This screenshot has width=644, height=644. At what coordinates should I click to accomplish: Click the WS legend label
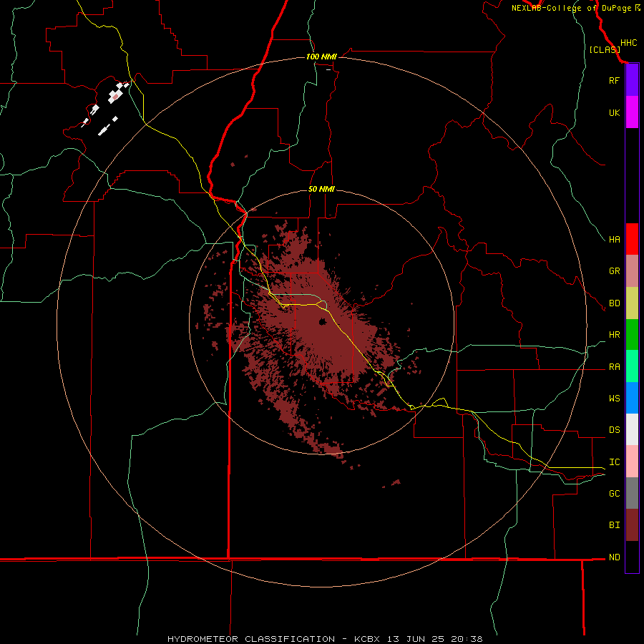tap(614, 398)
